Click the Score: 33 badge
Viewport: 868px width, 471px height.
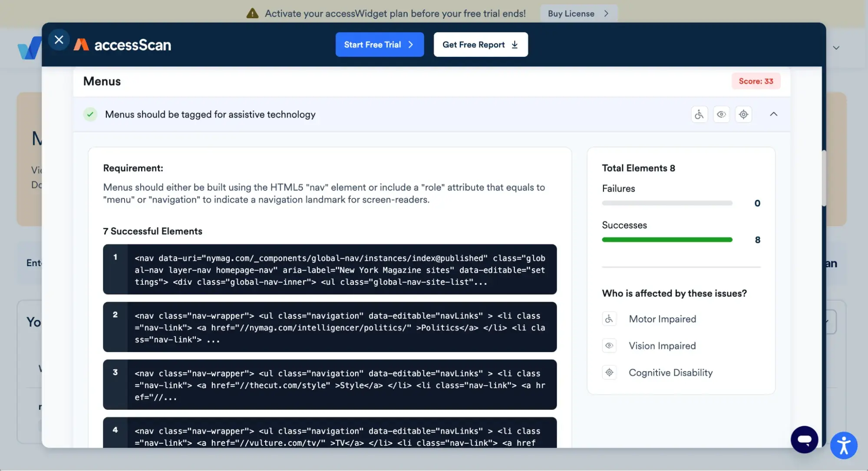pyautogui.click(x=756, y=81)
